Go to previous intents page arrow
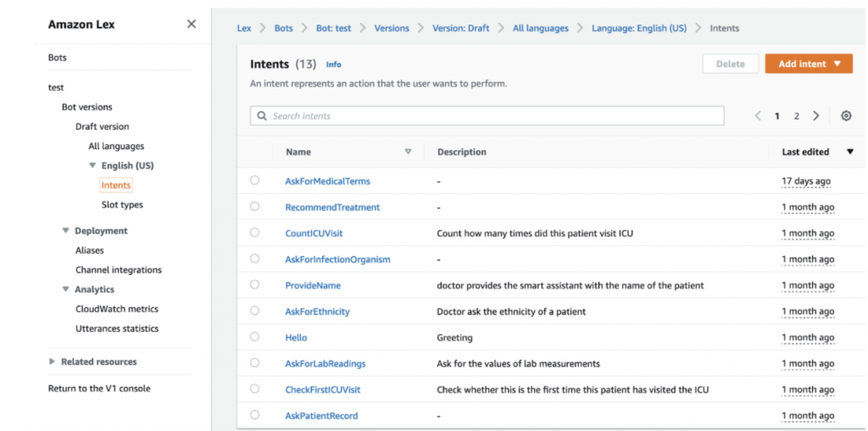Viewport: 868px width, 431px height. [758, 115]
